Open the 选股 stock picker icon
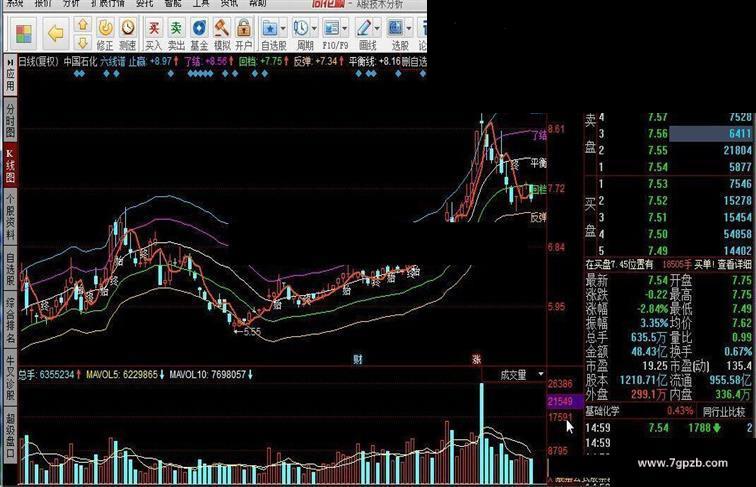Image resolution: width=756 pixels, height=487 pixels. click(395, 28)
